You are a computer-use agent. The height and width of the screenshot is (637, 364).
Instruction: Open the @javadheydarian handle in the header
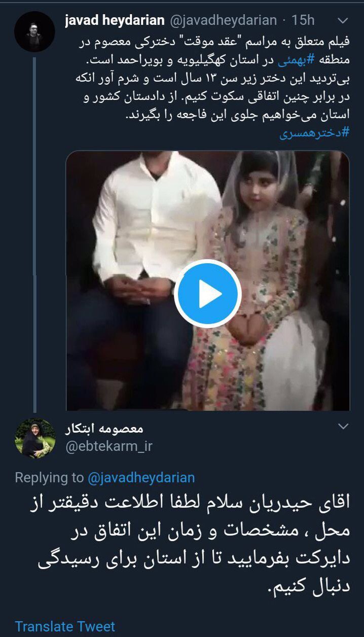(x=223, y=20)
